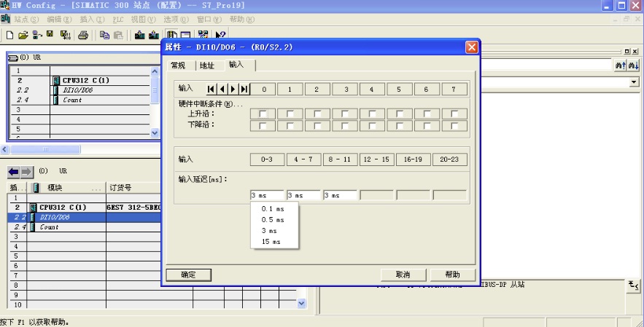Click the New station toolbar icon
Screen dimensions: 644x327
tap(9, 34)
